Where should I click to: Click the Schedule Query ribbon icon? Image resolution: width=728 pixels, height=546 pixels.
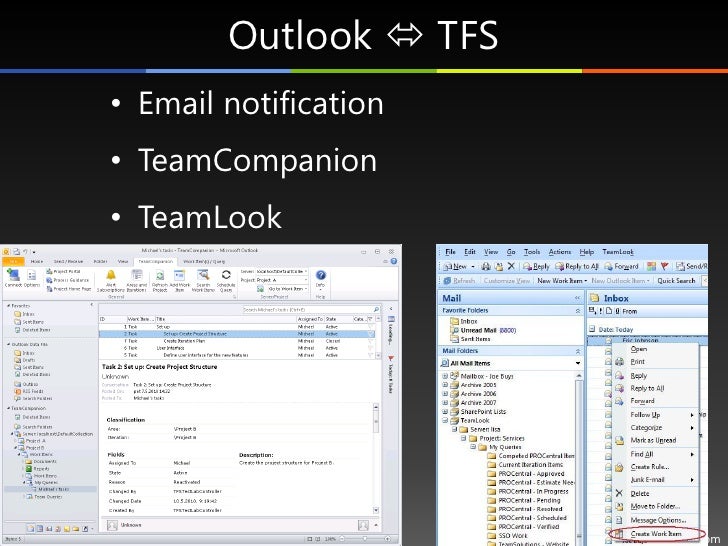point(226,281)
